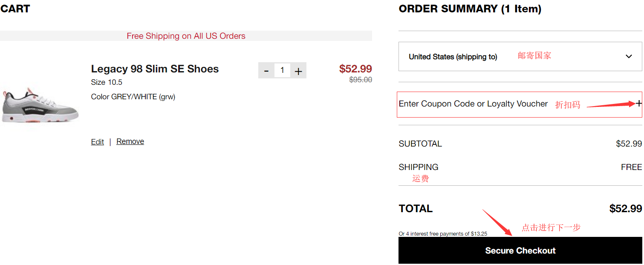Click the Order Summary heading
Image resolution: width=644 pixels, height=265 pixels.
coord(470,9)
